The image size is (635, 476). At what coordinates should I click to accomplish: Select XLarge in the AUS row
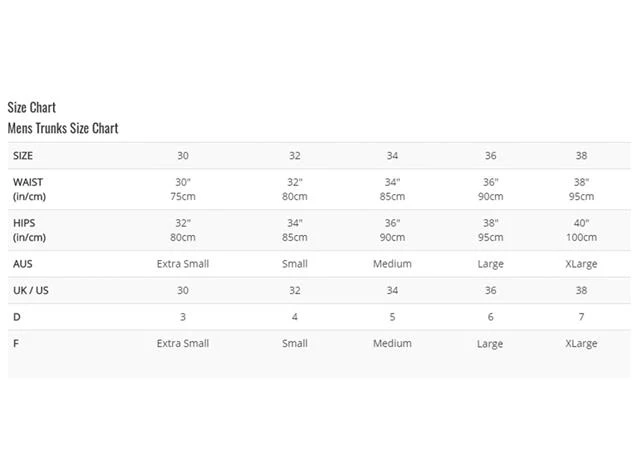click(x=581, y=264)
